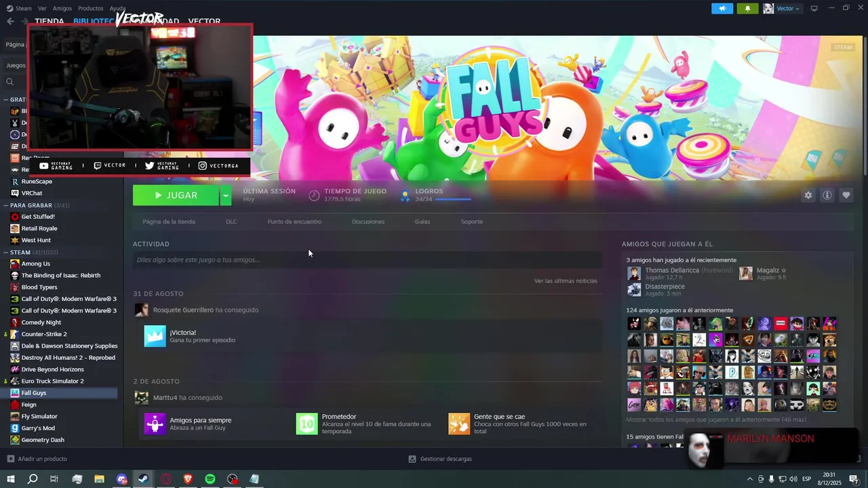Image resolution: width=868 pixels, height=488 pixels.
Task: Expand the play button dropdown arrow
Action: [226, 195]
